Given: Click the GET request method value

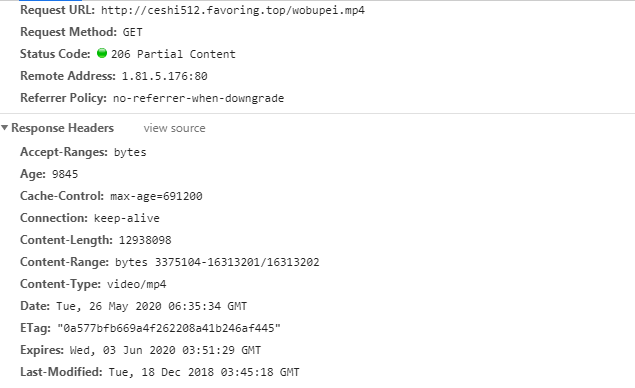Looking at the screenshot, I should pos(132,32).
